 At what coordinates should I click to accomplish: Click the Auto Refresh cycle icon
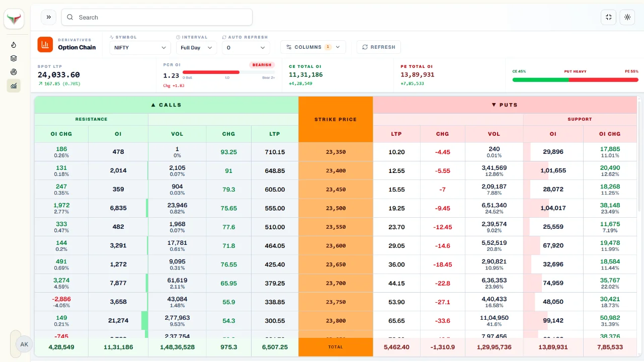[224, 37]
